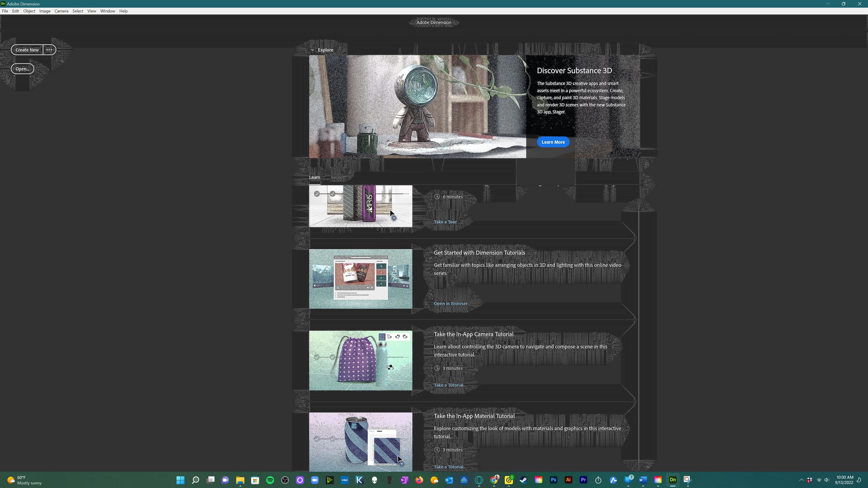Screen dimensions: 868x488
Task: Click Learn More on the Substance 3D banner
Action: click(x=553, y=142)
